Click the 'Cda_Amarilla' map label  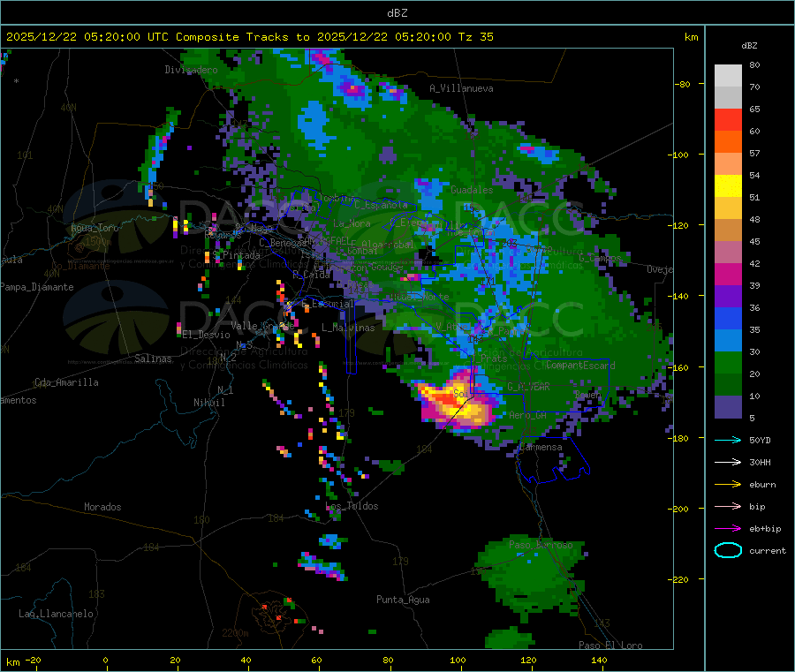66,382
